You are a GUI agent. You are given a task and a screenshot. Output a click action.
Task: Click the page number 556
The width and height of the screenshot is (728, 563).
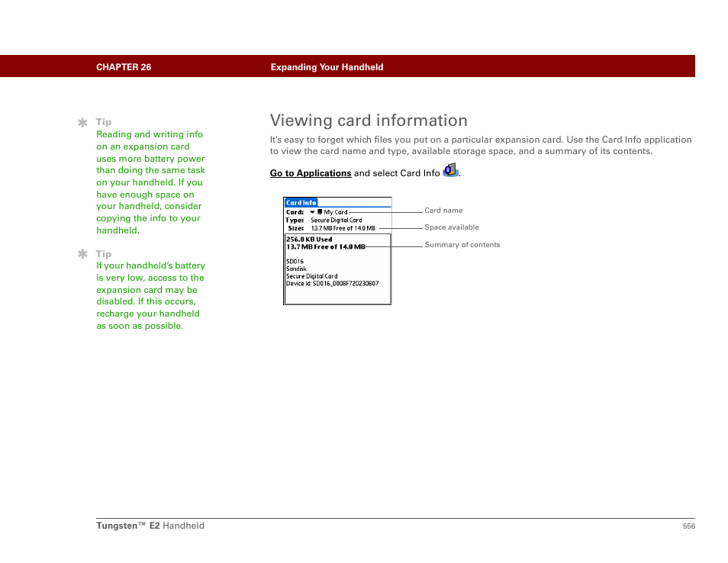click(688, 526)
